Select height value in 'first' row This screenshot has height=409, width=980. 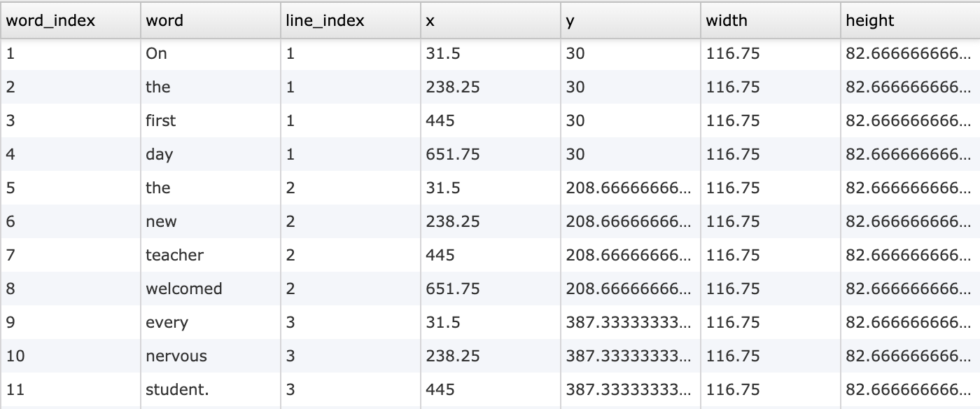(x=910, y=120)
